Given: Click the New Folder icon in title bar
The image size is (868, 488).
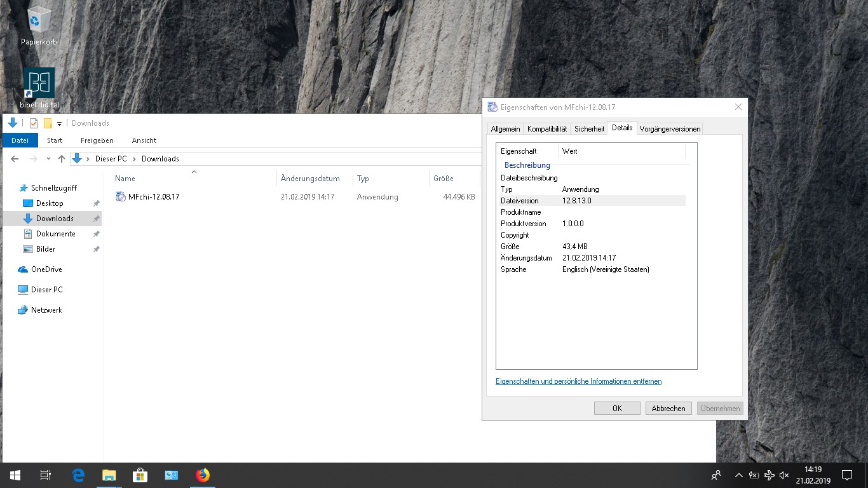Looking at the screenshot, I should 48,123.
